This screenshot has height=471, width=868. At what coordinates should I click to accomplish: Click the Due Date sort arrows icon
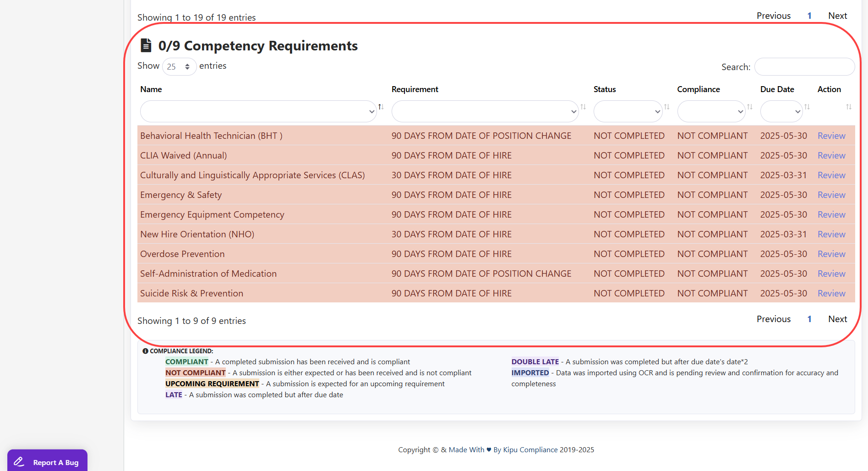[807, 107]
